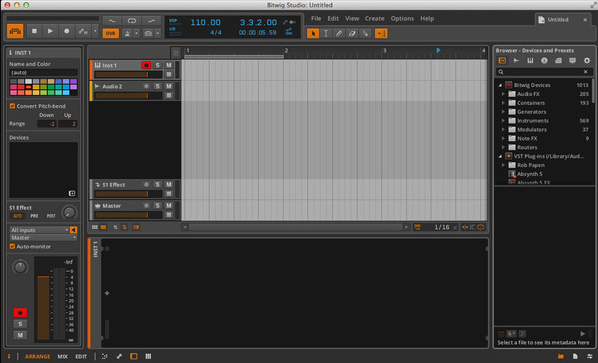Select the eraser tool
Viewport: 598px width, 363px height.
pos(352,34)
